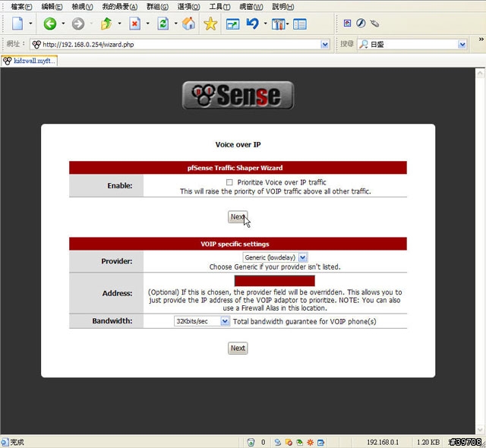Click the blue window icon in status bar
The image size is (486, 448).
click(320, 442)
